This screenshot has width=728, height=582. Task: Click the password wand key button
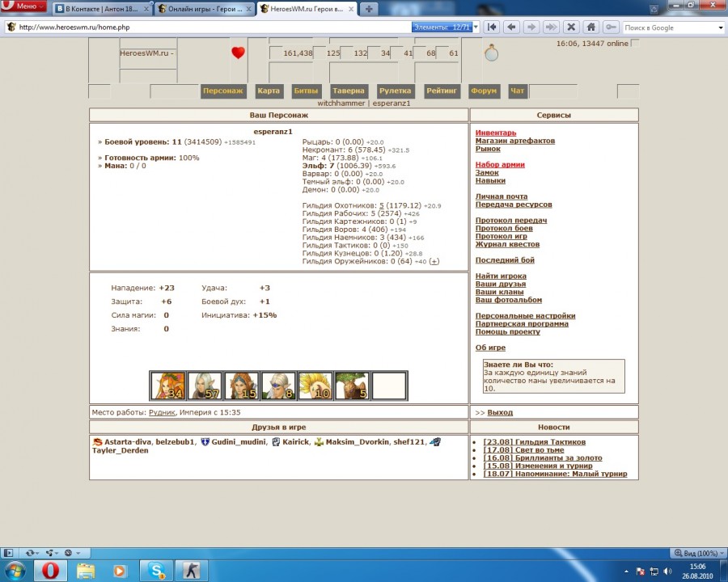tap(611, 27)
